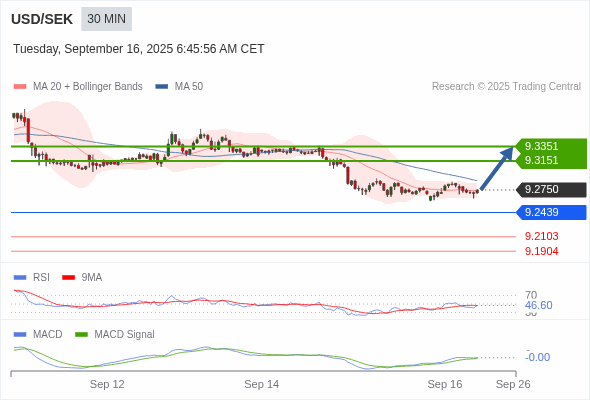Image resolution: width=590 pixels, height=400 pixels.
Task: Click the RSI value 46.60 label
Action: point(538,305)
